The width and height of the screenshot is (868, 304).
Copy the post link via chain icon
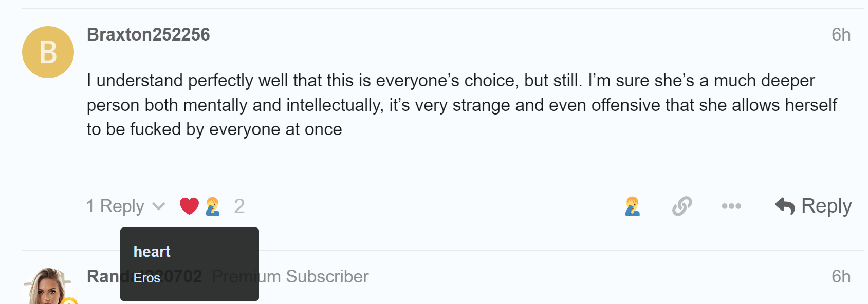pos(682,206)
